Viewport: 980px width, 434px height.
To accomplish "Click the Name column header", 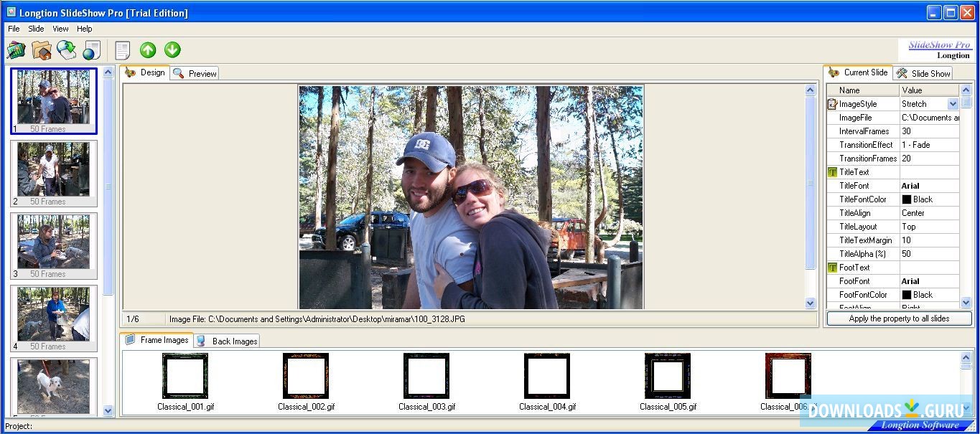I will [863, 90].
